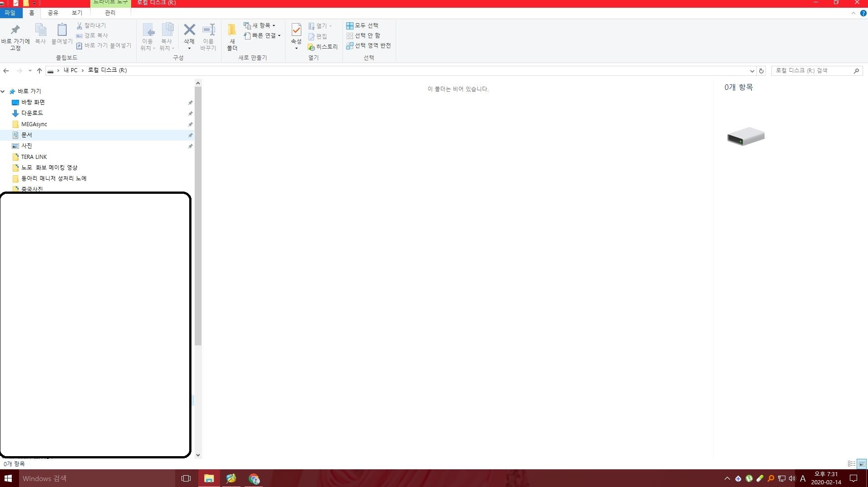
Task: Open 속성 with the checkmark icon
Action: 296,30
